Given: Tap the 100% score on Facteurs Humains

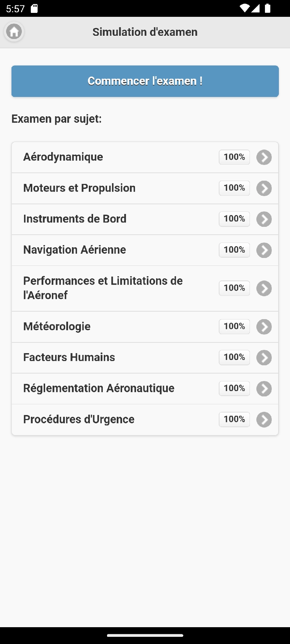Looking at the screenshot, I should pos(234,357).
